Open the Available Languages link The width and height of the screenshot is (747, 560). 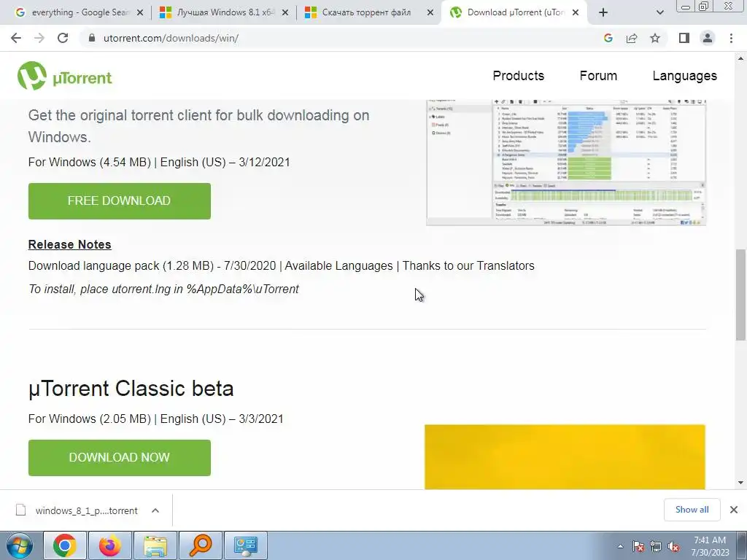[338, 265]
